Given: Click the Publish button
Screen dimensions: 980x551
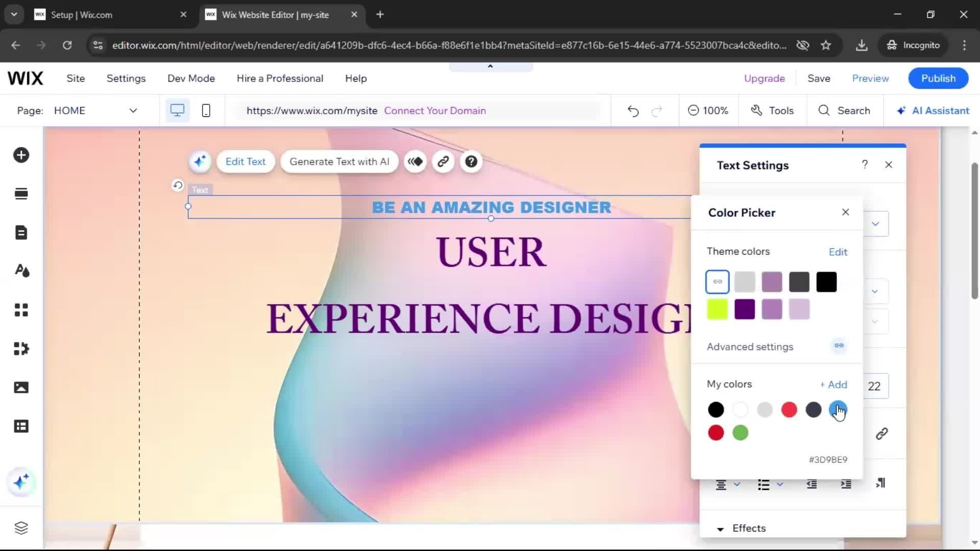Looking at the screenshot, I should (x=938, y=78).
